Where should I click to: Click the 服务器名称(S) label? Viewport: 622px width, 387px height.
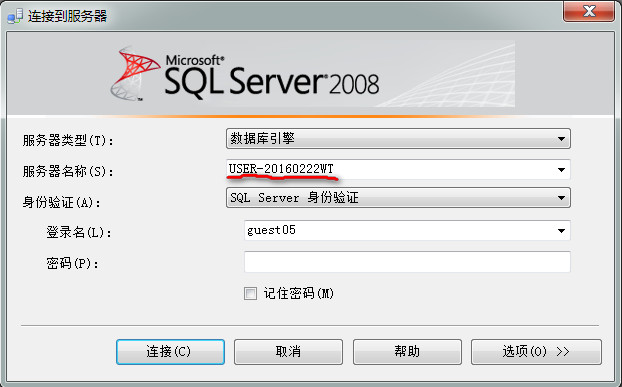pyautogui.click(x=68, y=171)
